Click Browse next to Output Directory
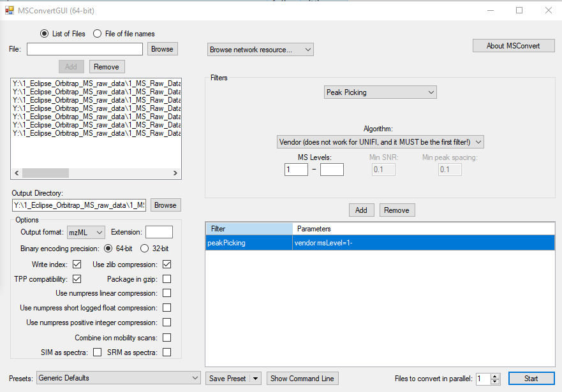This screenshot has width=562, height=392. tap(165, 205)
